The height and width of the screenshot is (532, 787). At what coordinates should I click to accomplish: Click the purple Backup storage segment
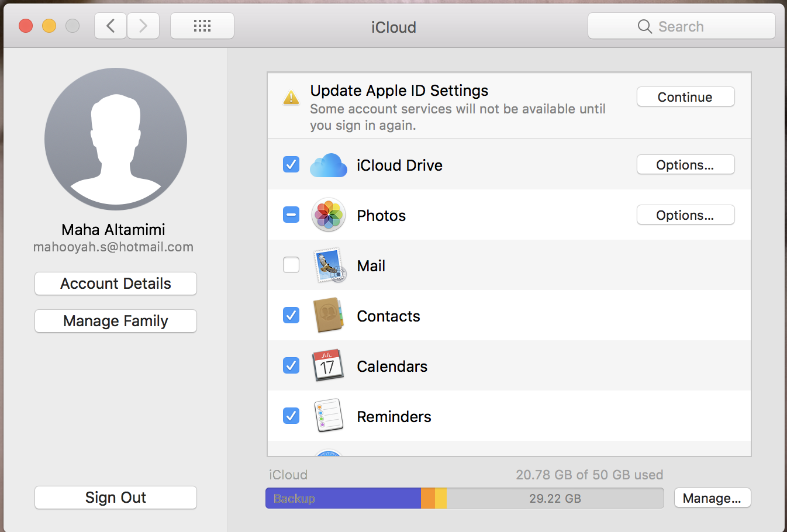coord(343,498)
